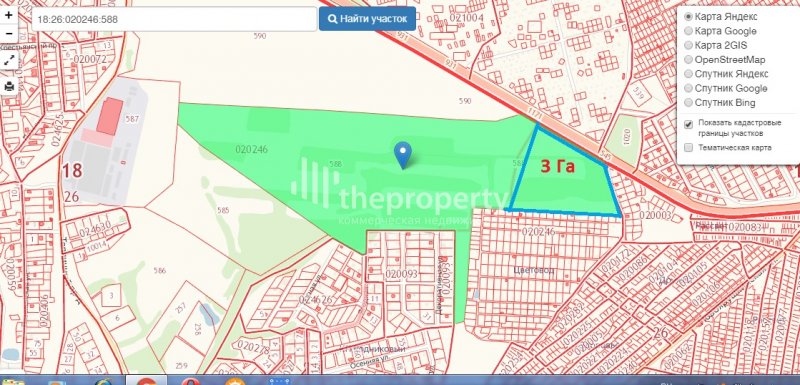Choose OpenStreetMap as base map
Screen dimensions: 800x385
tap(688, 60)
